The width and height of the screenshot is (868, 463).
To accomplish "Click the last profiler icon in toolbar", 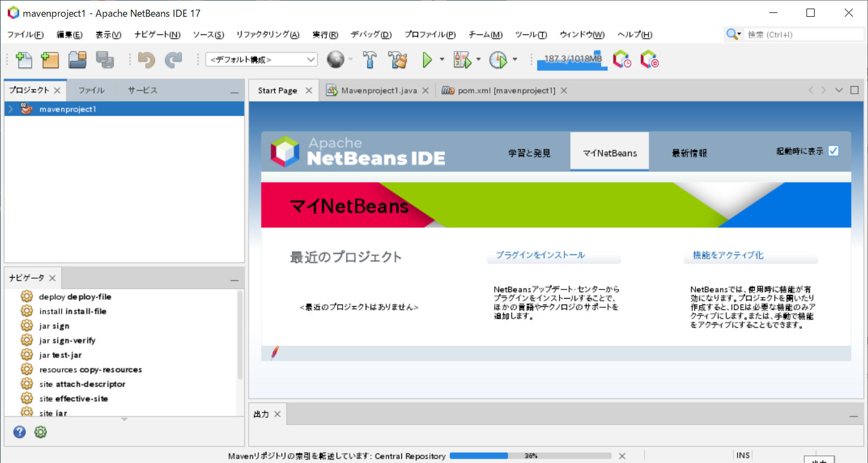I will click(x=650, y=59).
